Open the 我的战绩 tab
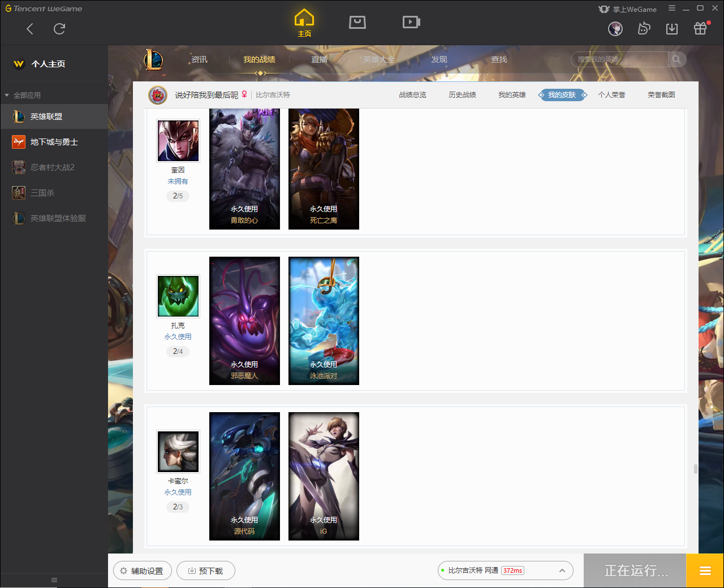This screenshot has height=588, width=724. (x=259, y=59)
